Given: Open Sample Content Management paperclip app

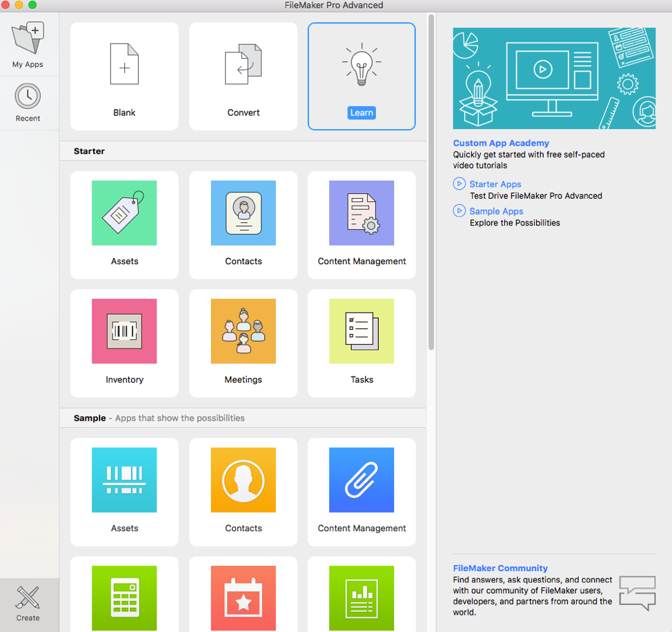Looking at the screenshot, I should tap(362, 491).
